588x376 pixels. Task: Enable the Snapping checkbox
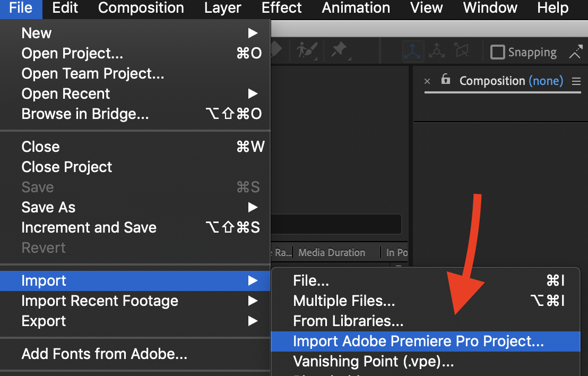pyautogui.click(x=497, y=52)
